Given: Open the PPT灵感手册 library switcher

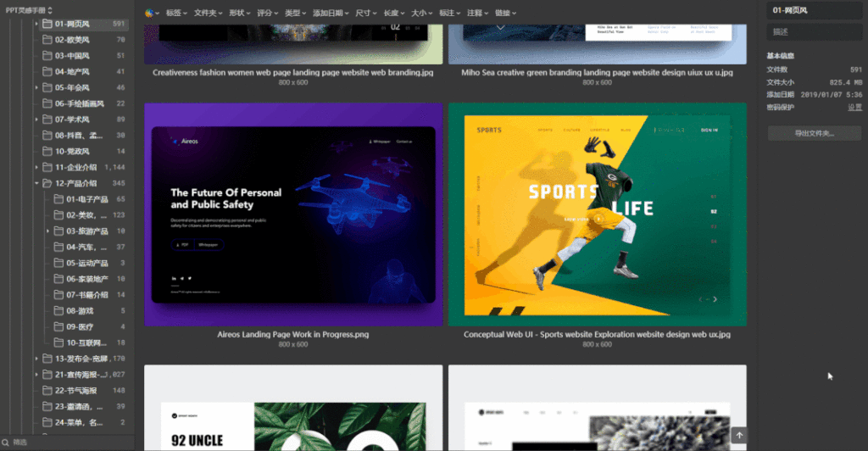Looking at the screenshot, I should [30, 9].
